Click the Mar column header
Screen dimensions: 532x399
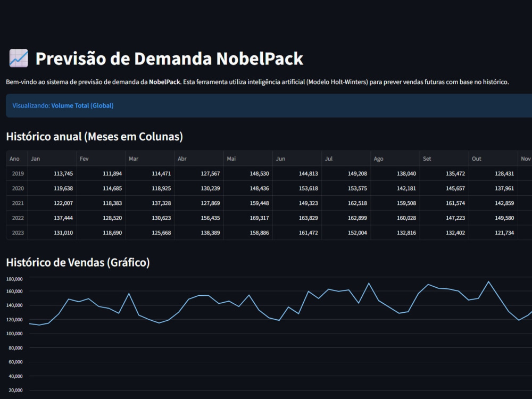[x=150, y=159]
